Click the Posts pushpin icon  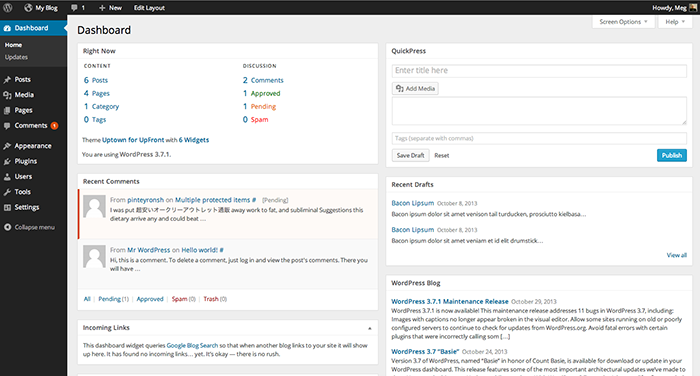(x=7, y=79)
